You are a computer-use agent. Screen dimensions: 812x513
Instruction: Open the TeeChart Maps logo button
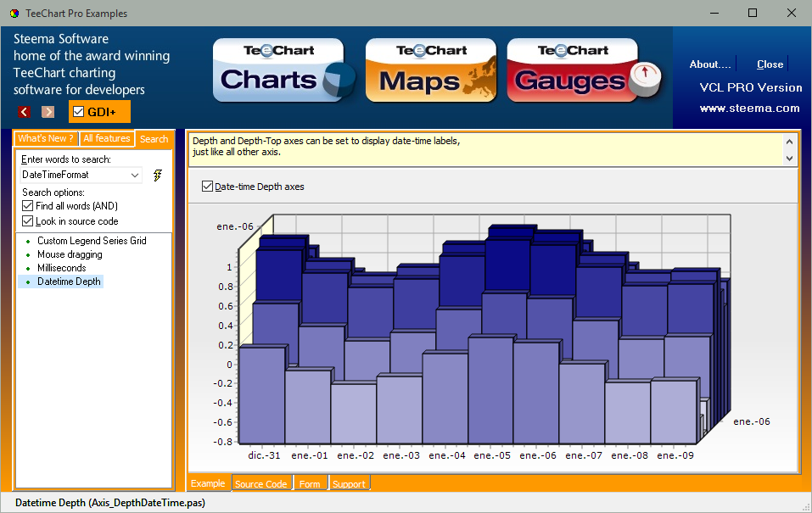click(431, 70)
